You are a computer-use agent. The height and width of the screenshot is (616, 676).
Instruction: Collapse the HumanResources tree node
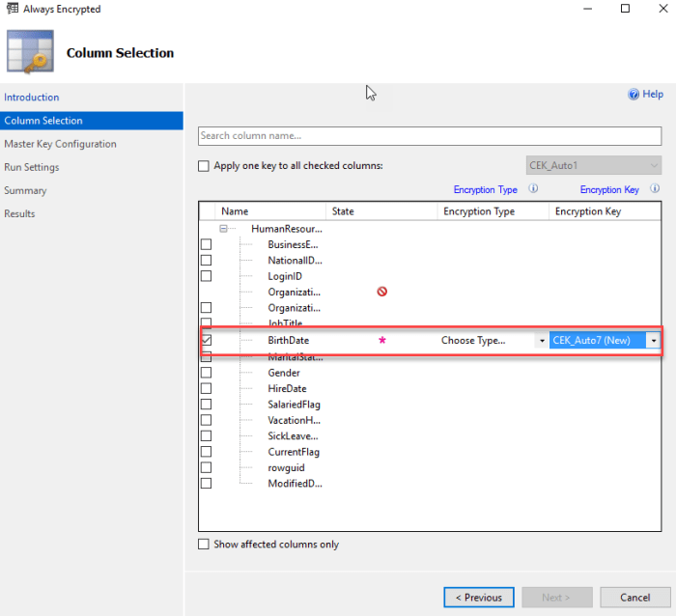point(223,229)
